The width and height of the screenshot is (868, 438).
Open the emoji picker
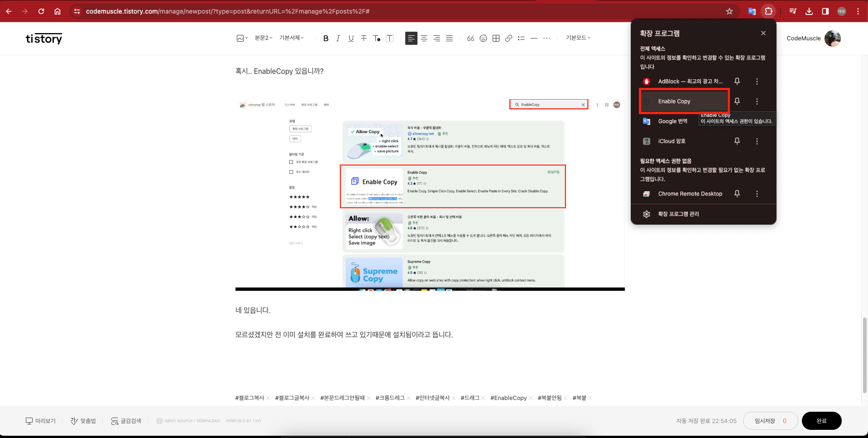click(483, 39)
